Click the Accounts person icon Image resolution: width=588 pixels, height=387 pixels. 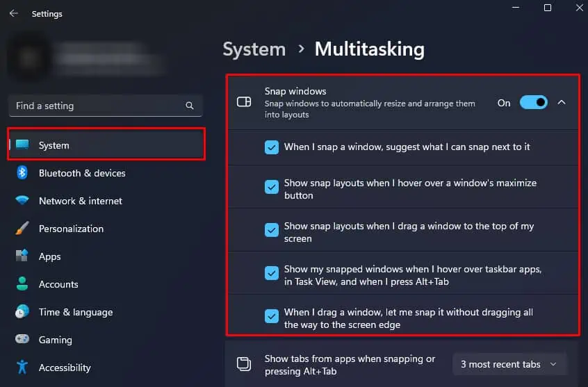pyautogui.click(x=22, y=283)
